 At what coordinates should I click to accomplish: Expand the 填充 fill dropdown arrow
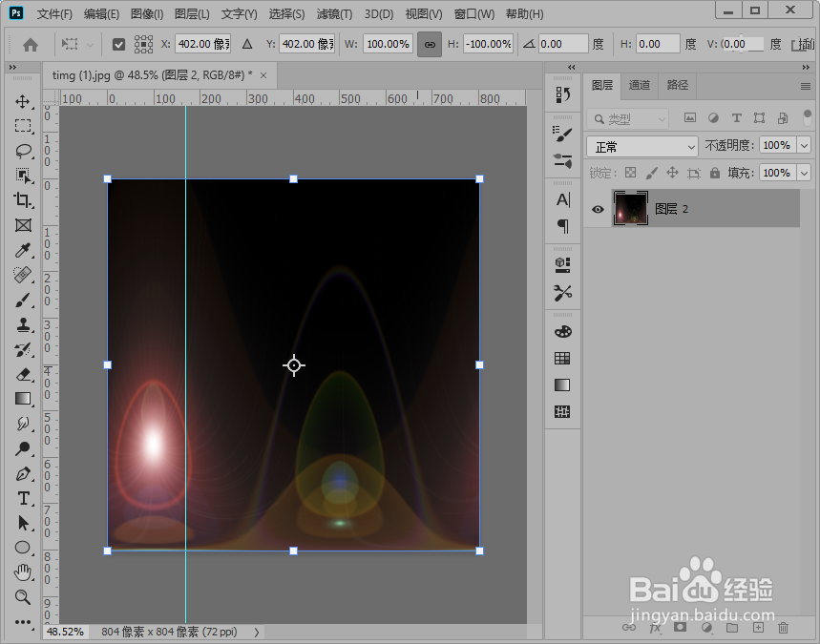click(x=804, y=173)
